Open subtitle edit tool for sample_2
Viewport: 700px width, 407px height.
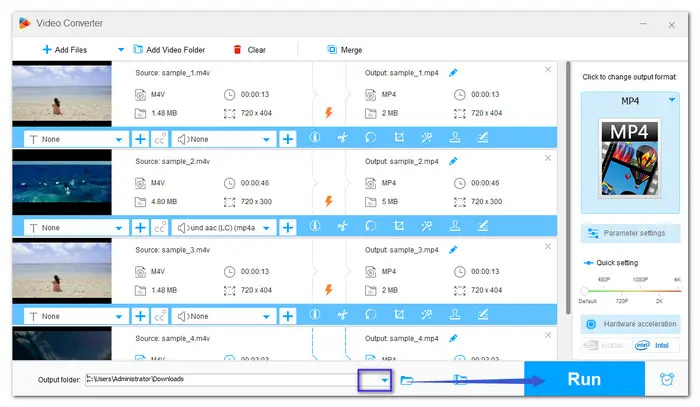(x=483, y=226)
